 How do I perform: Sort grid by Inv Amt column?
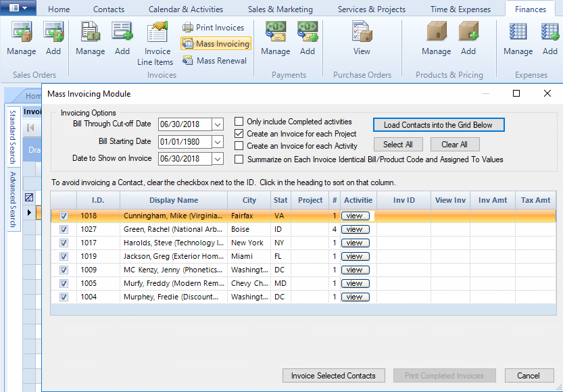coord(493,200)
